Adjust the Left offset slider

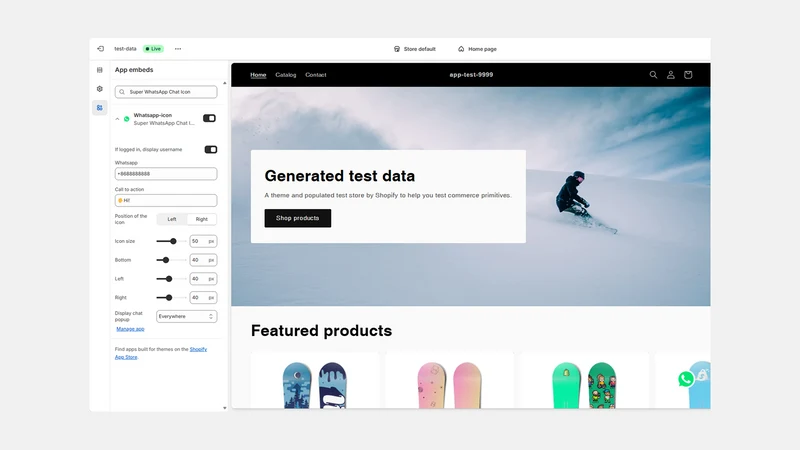[x=169, y=279]
